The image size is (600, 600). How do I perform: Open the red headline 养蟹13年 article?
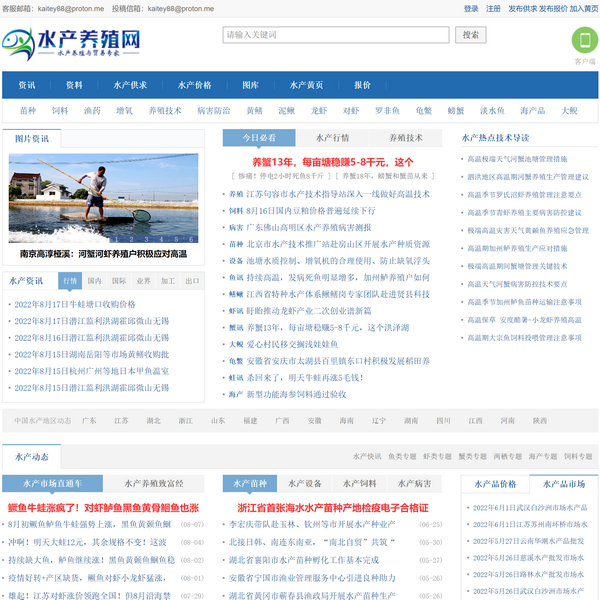click(332, 161)
